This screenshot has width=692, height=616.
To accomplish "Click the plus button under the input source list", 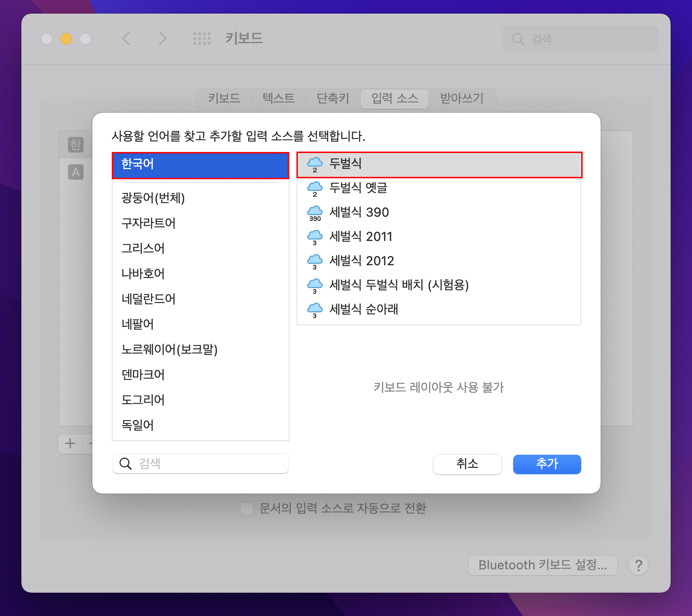I will pos(70,443).
